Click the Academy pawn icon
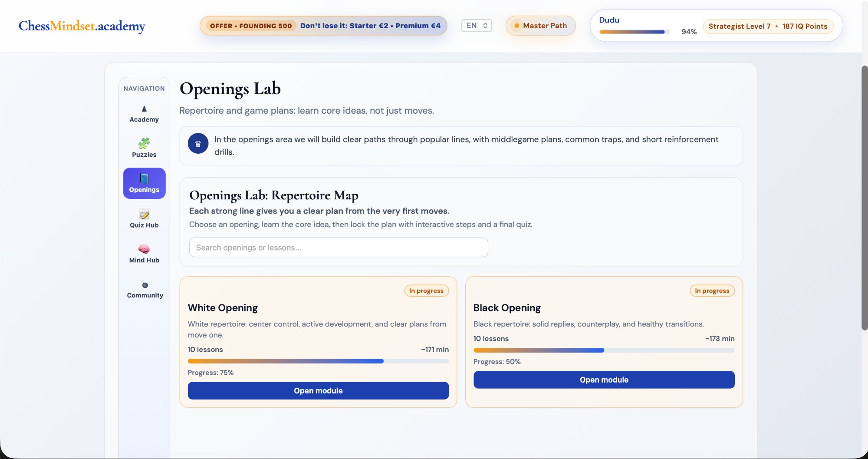Screen dimensions: 868x459 [144, 109]
